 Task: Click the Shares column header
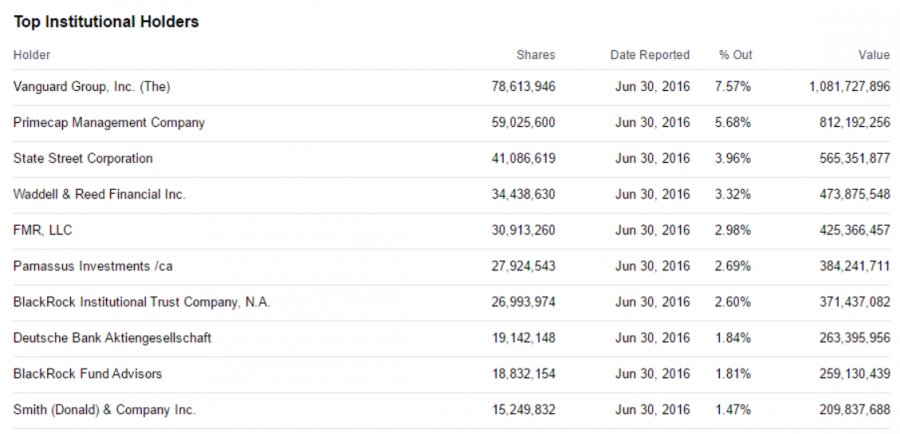[536, 55]
